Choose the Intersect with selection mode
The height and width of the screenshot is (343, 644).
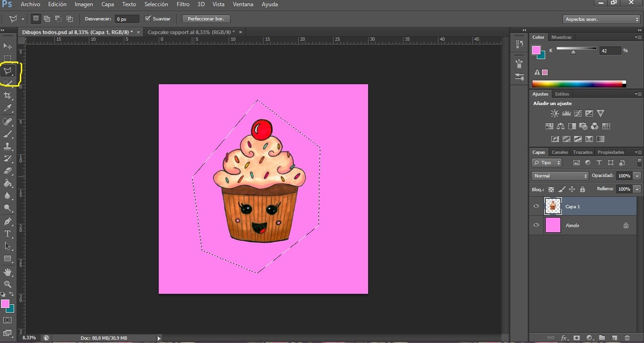[69, 19]
